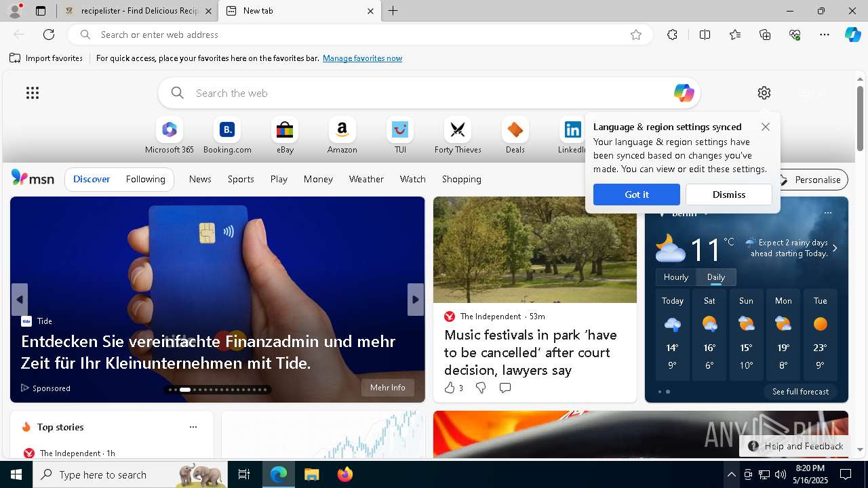Add this page to favorites star
The image size is (868, 488).
636,35
